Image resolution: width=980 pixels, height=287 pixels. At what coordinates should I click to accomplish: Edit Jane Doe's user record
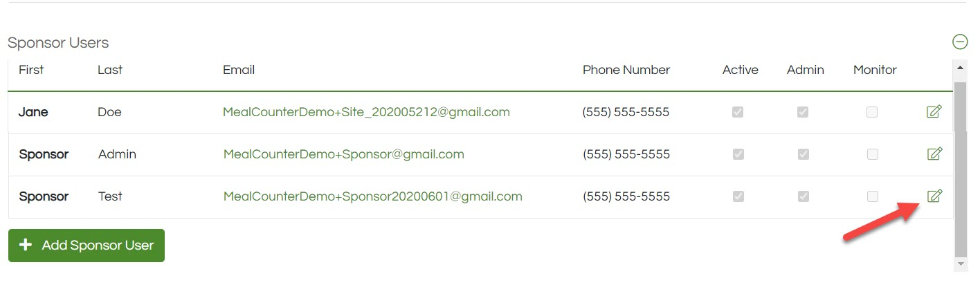click(934, 111)
